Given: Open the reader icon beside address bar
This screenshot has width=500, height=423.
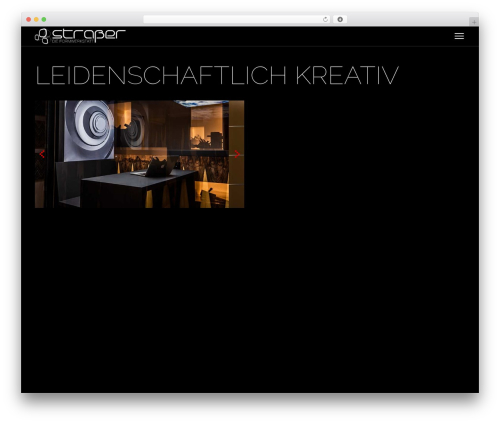Looking at the screenshot, I should point(340,20).
